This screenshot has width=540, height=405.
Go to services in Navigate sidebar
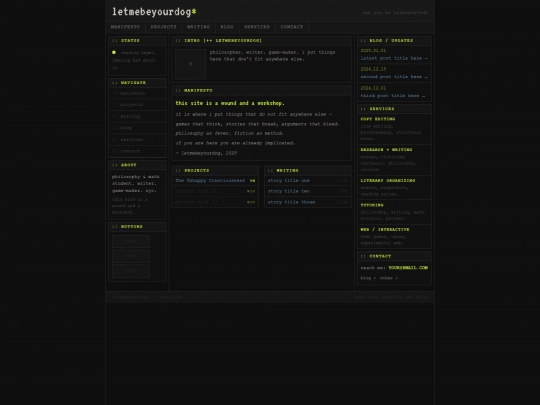(x=137, y=139)
